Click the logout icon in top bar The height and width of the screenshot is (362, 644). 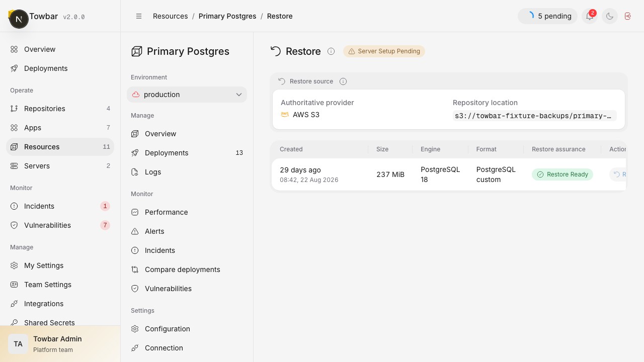[x=627, y=16]
